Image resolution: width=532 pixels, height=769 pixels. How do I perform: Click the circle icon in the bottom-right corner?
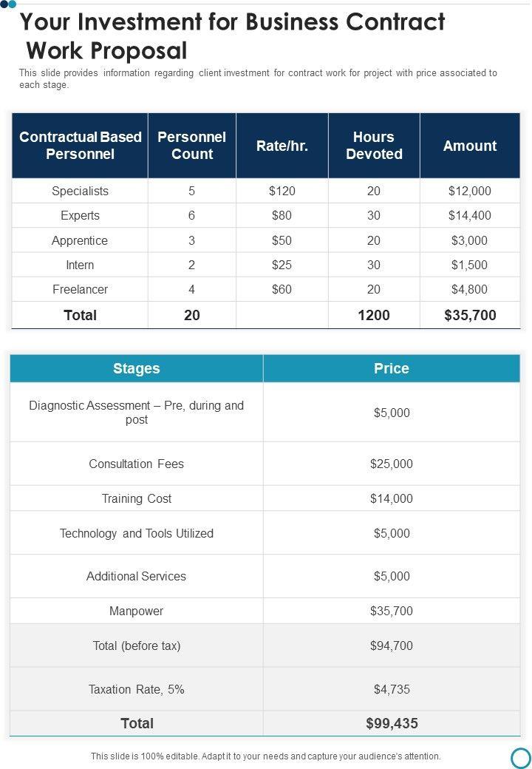pos(521,757)
